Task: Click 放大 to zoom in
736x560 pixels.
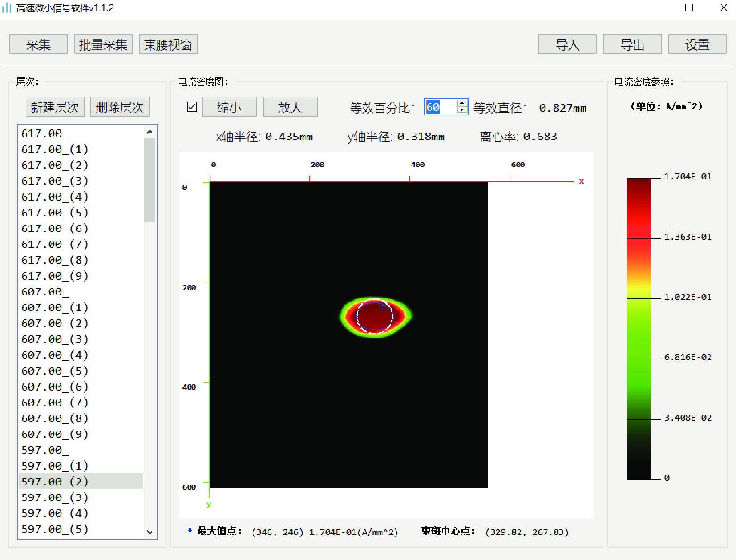Action: tap(290, 107)
